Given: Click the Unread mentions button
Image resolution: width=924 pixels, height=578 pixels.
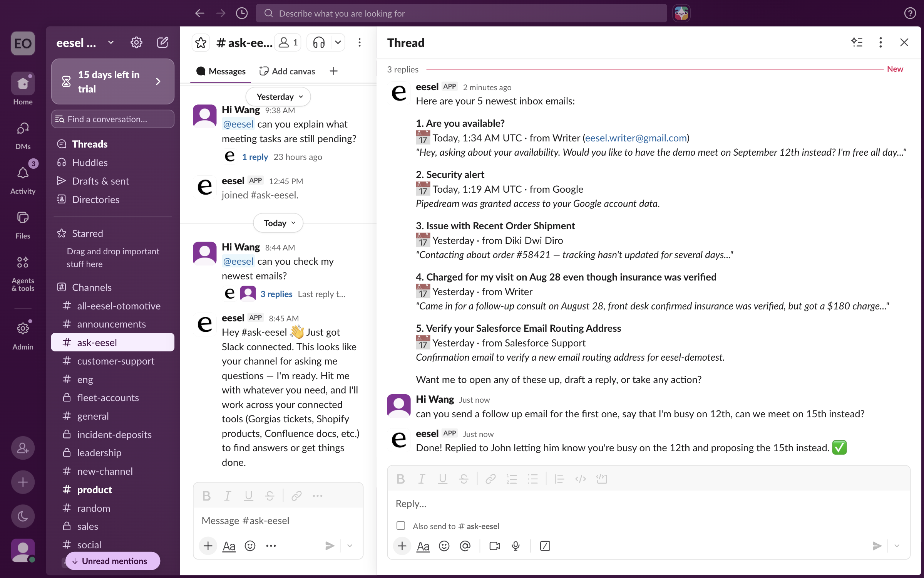Looking at the screenshot, I should point(112,561).
